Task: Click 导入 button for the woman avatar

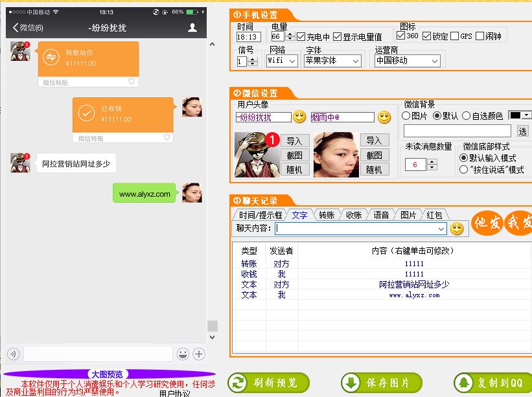Action: pyautogui.click(x=375, y=141)
